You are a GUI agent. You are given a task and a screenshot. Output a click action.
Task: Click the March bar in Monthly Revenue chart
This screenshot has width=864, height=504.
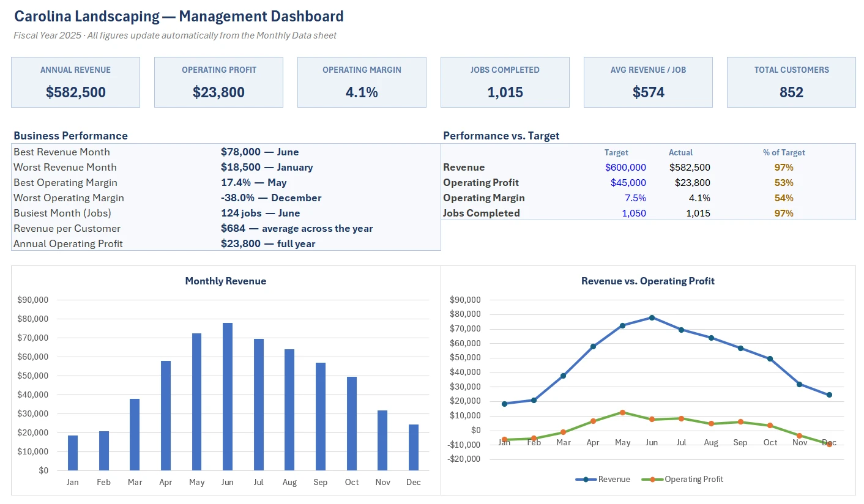[135, 434]
